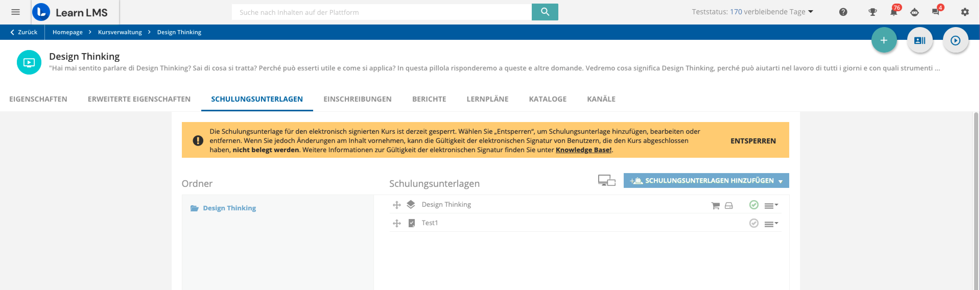Open the Knowledge Base! link

(583, 150)
